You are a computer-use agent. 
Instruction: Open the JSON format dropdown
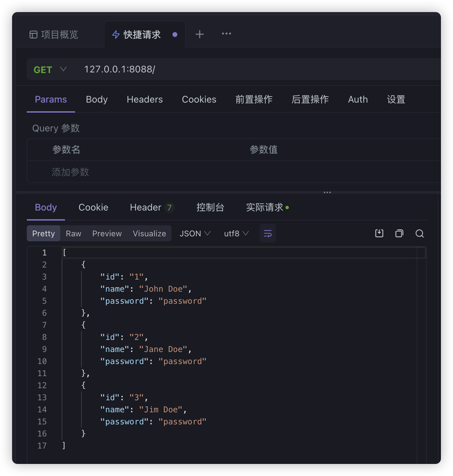tap(195, 233)
